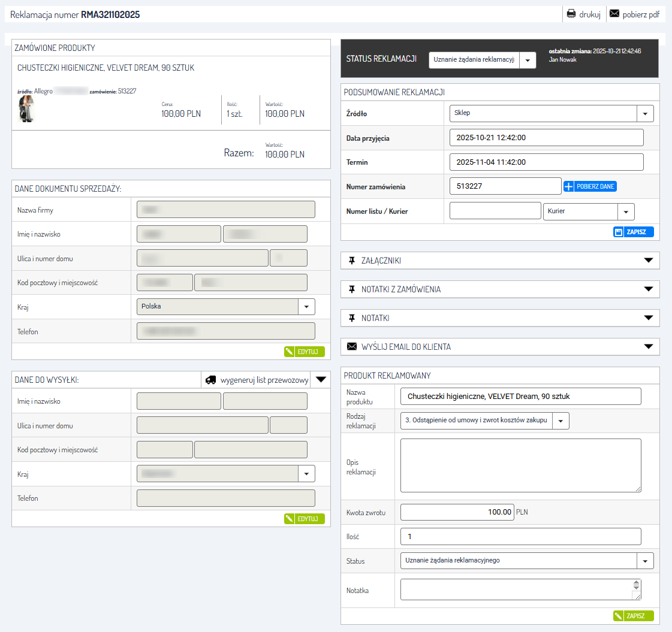The image size is (672, 632).
Task: Click the plus icon on Pobierz dane
Action: pyautogui.click(x=569, y=187)
